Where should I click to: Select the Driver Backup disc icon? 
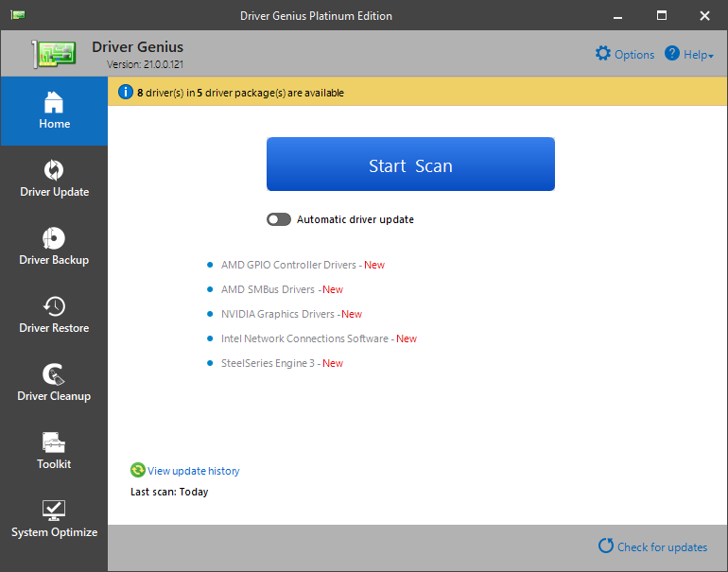54,238
